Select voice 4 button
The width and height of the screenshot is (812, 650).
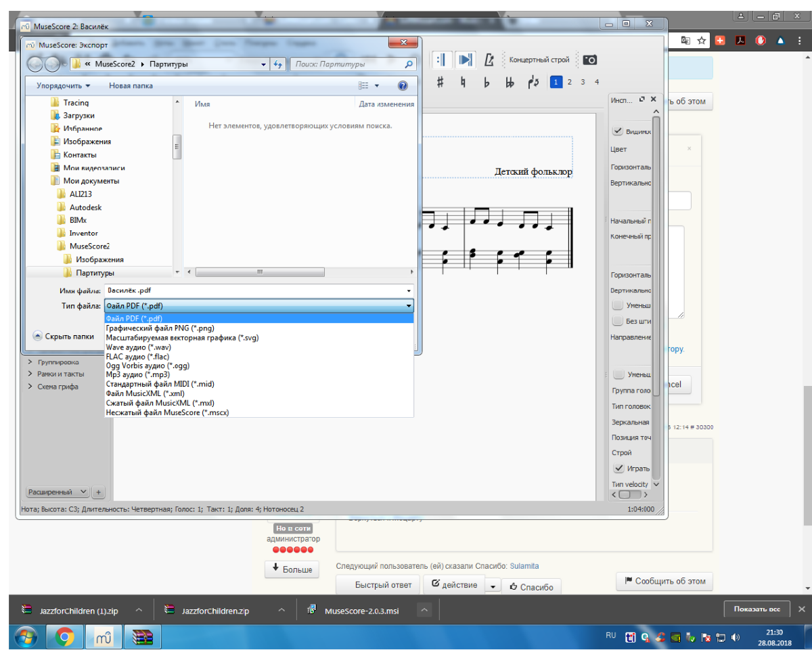(596, 82)
